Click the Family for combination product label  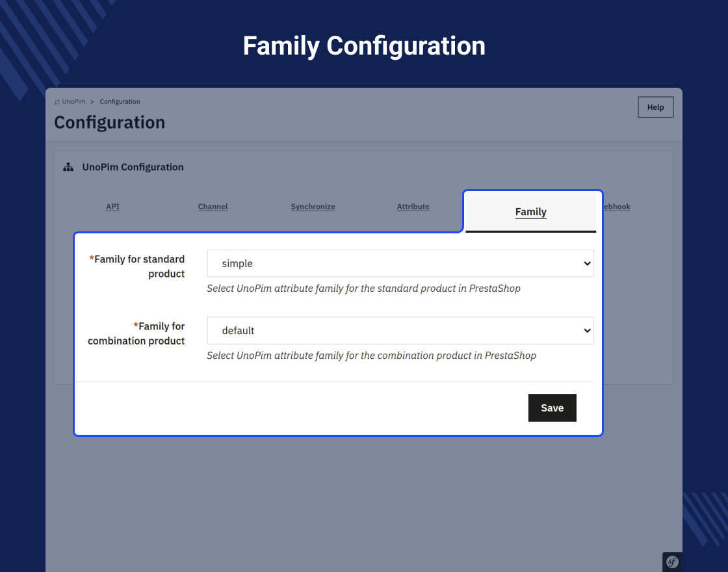point(136,333)
